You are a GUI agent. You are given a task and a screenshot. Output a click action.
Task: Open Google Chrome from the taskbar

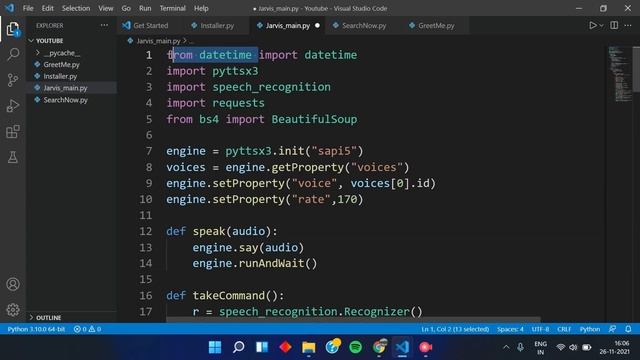(379, 347)
